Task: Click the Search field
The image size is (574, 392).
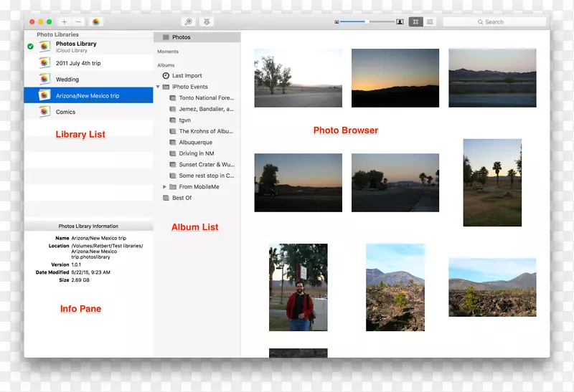Action: (494, 22)
